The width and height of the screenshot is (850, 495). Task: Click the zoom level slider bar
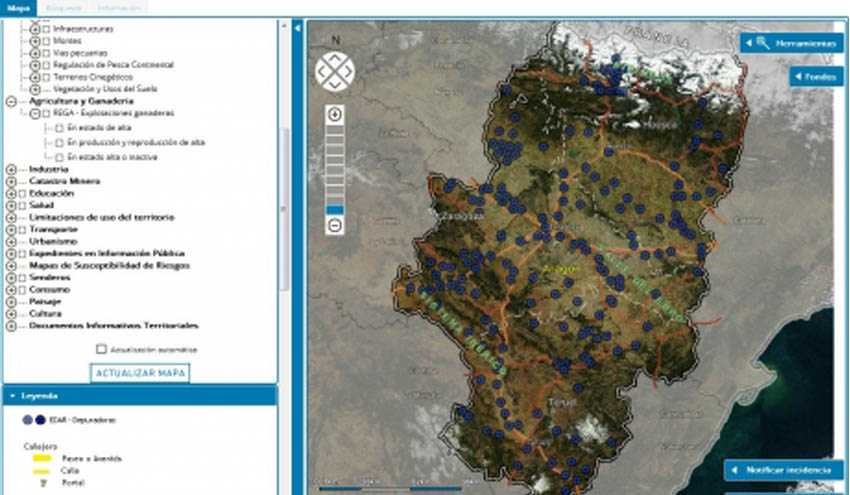335,170
